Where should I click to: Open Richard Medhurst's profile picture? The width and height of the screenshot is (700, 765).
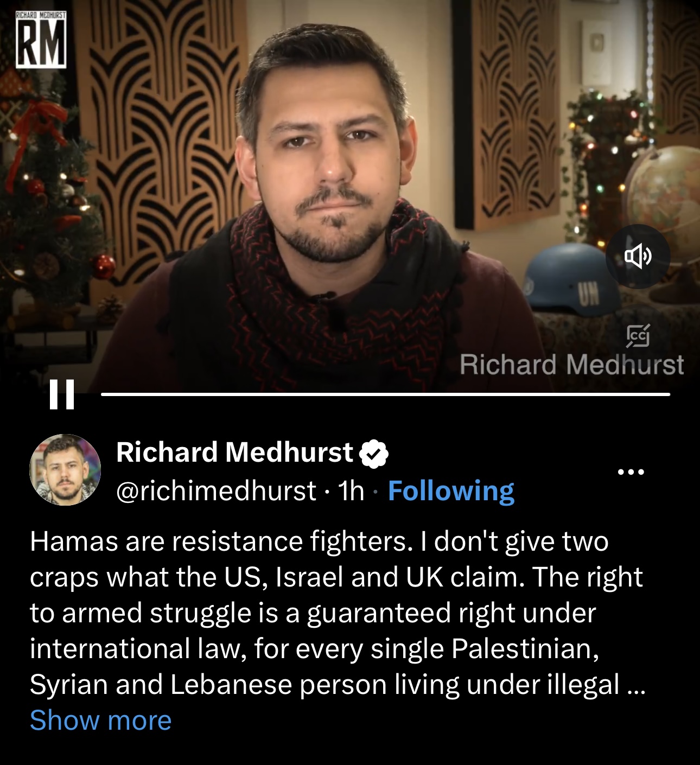coord(65,470)
